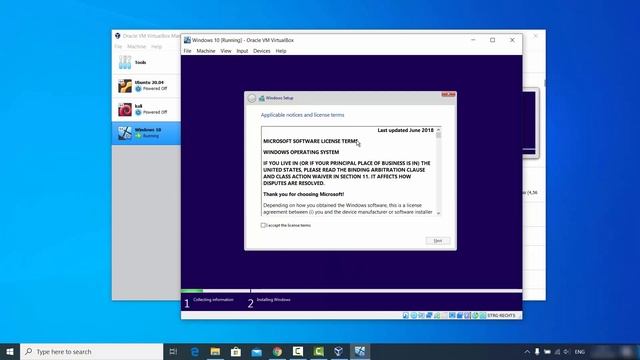The width and height of the screenshot is (640, 360).
Task: Click scroll-up arrow of license text box
Action: [x=438, y=130]
